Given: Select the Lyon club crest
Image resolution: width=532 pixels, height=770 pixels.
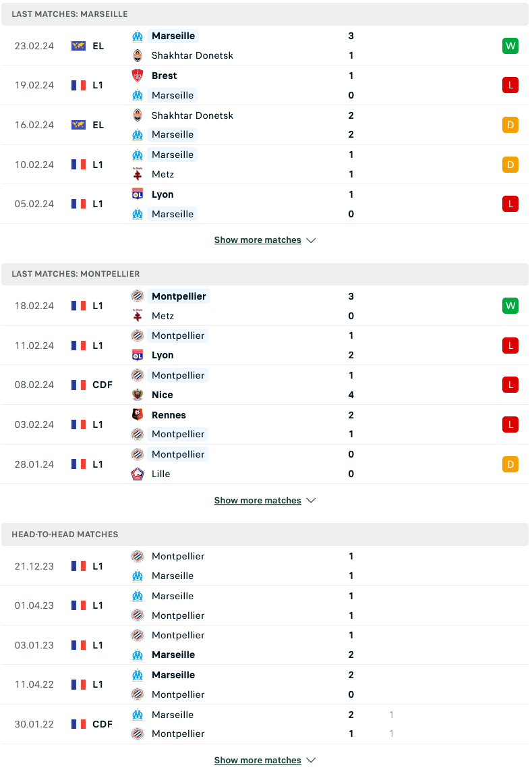Looking at the screenshot, I should point(139,194).
